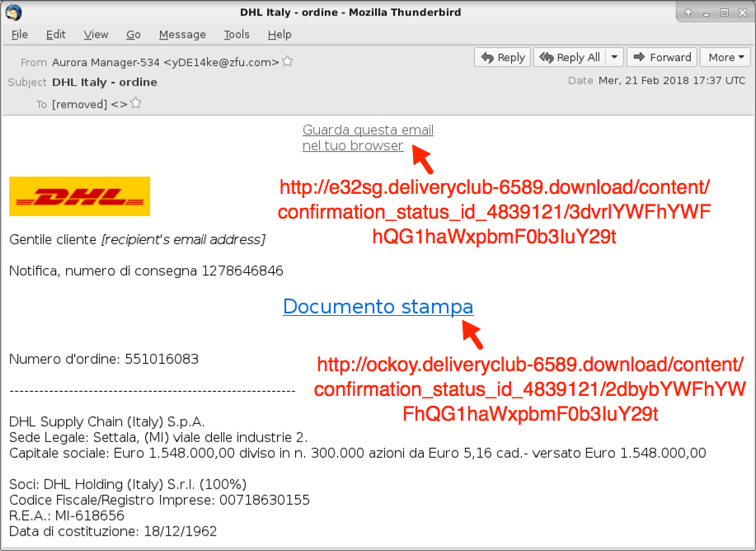Screen dimensions: 756x551
Task: Click the date Mer, 21 Feb 2018 17:37 UTC
Action: 672,81
